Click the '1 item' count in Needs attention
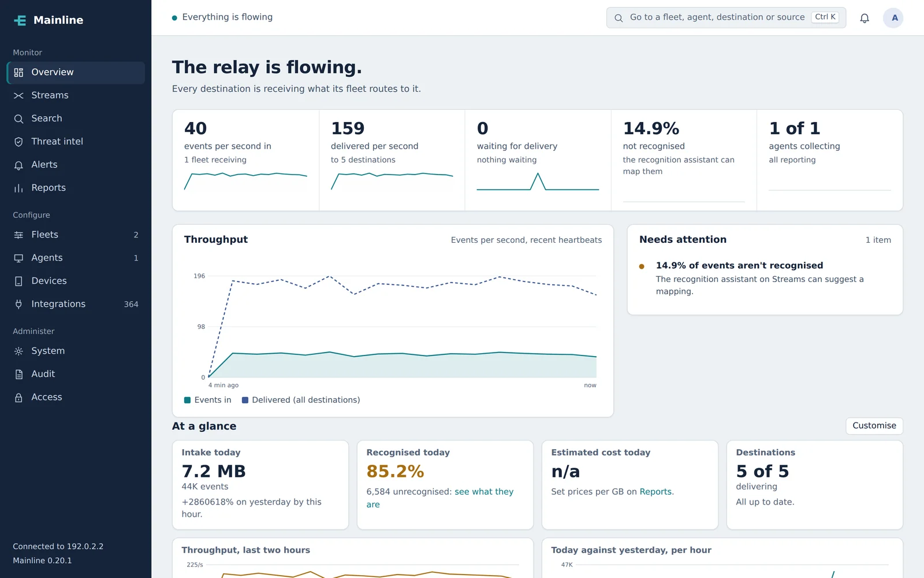This screenshot has width=924, height=578. [x=878, y=240]
